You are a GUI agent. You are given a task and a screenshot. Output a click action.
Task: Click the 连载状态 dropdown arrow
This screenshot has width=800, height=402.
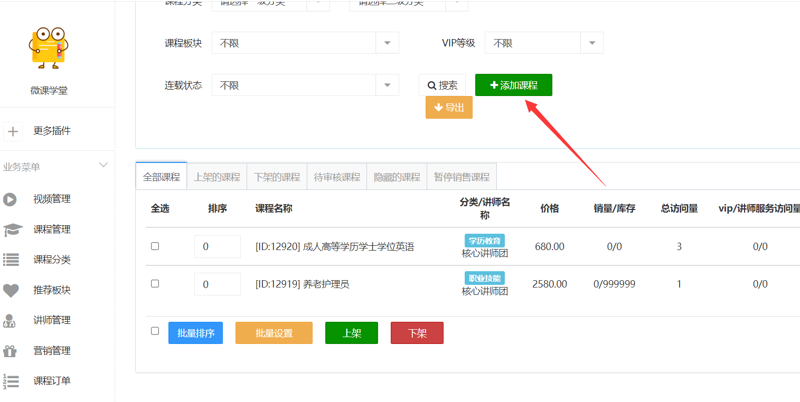click(x=387, y=85)
